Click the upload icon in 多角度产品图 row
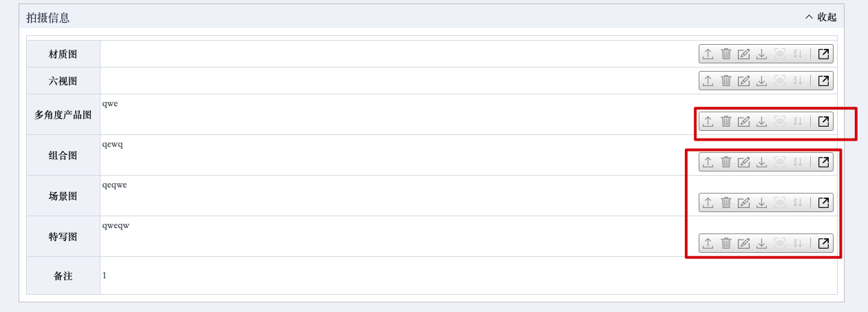The width and height of the screenshot is (868, 312). point(708,121)
